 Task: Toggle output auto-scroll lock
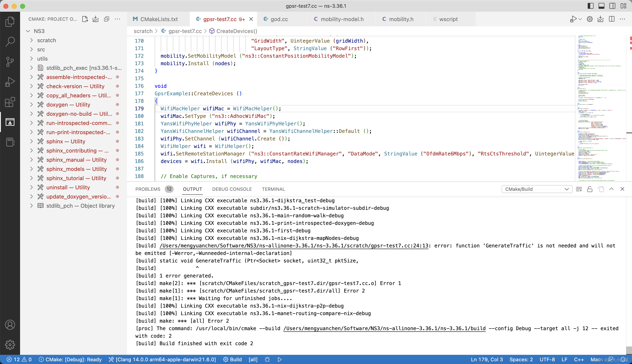(x=590, y=189)
